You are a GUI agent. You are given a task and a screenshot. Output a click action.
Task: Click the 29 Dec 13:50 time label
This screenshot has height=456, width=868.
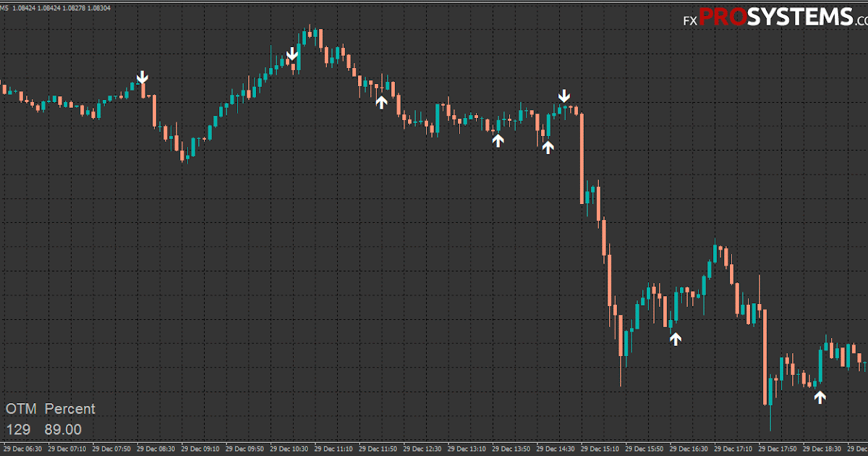tap(511, 449)
